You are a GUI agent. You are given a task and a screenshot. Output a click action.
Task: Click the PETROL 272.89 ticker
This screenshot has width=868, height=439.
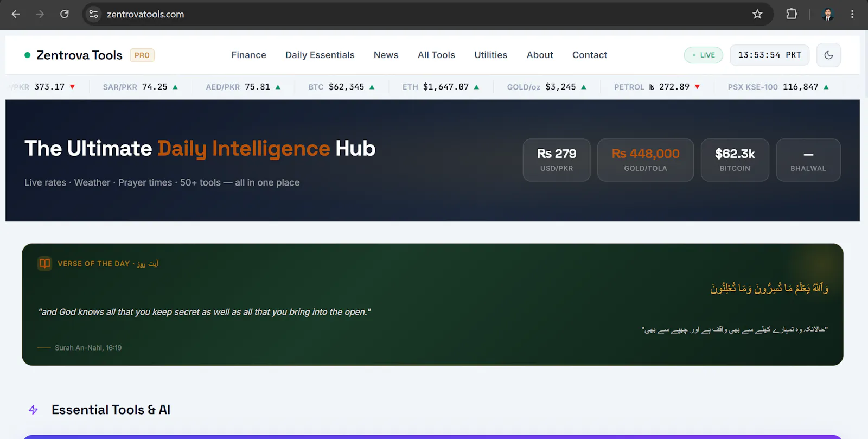657,87
